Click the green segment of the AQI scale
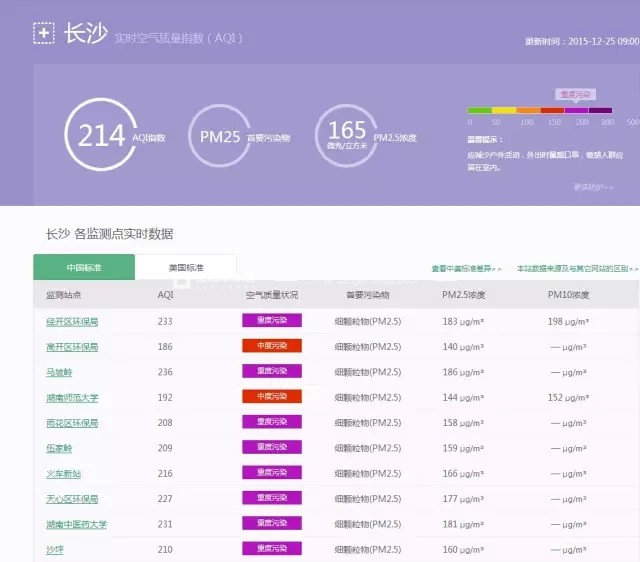 (479, 110)
